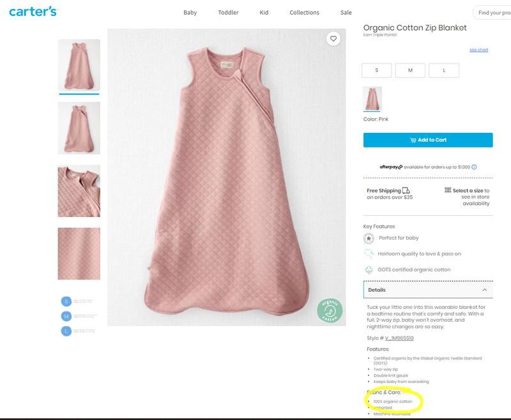Click the Carter's logo
Screen dimensions: 511x420
tap(32, 11)
